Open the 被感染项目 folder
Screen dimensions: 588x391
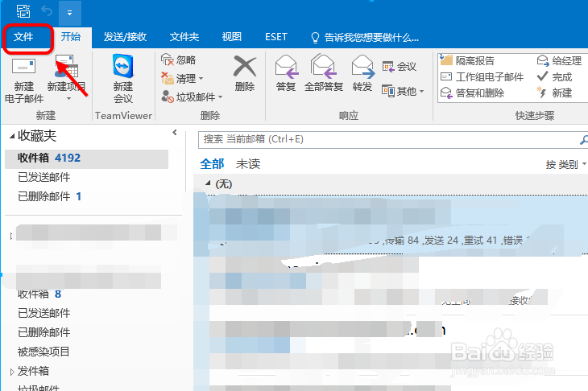(x=43, y=352)
